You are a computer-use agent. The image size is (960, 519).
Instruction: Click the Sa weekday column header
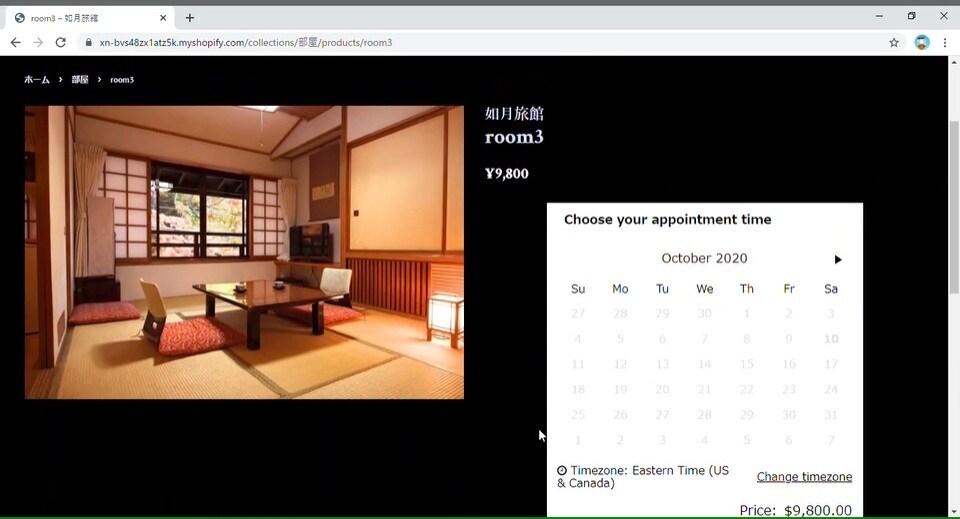831,289
